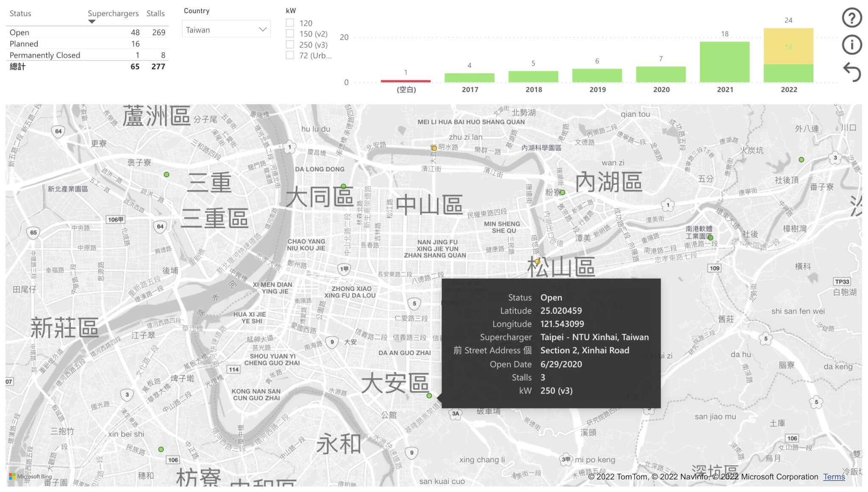This screenshot has height=492, width=868.
Task: Enable the 250 (v3) kW checkbox
Action: coord(290,45)
